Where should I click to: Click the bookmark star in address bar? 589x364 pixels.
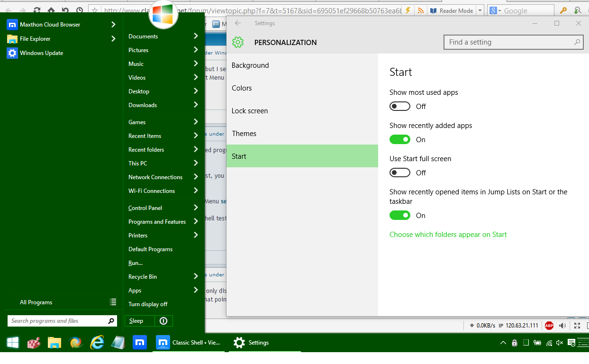click(95, 10)
